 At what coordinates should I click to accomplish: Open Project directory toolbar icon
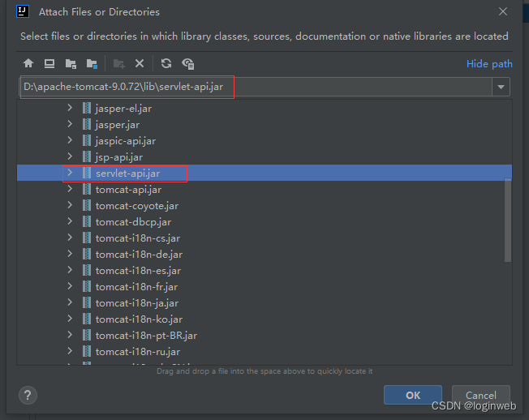pos(71,63)
